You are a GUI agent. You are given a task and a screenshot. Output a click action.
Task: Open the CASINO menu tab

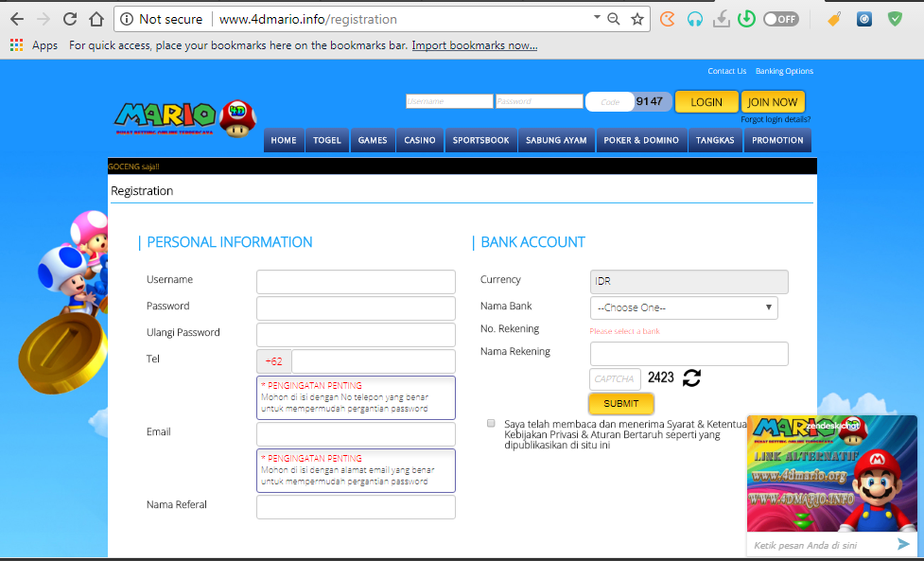420,140
